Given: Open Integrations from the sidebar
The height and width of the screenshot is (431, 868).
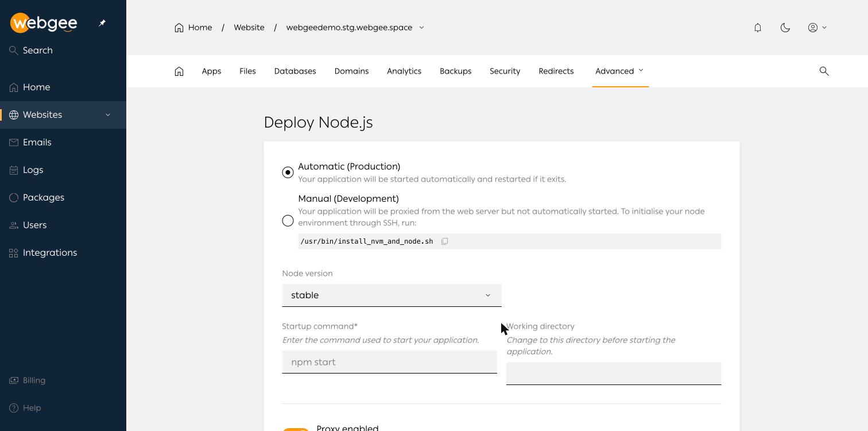Looking at the screenshot, I should [50, 253].
